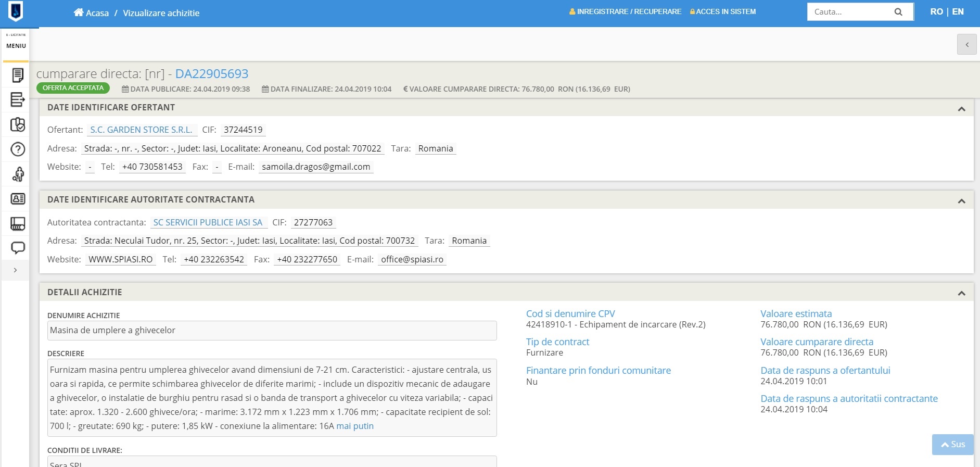
Task: Collapse the right panel with left chevron button
Action: [x=966, y=44]
